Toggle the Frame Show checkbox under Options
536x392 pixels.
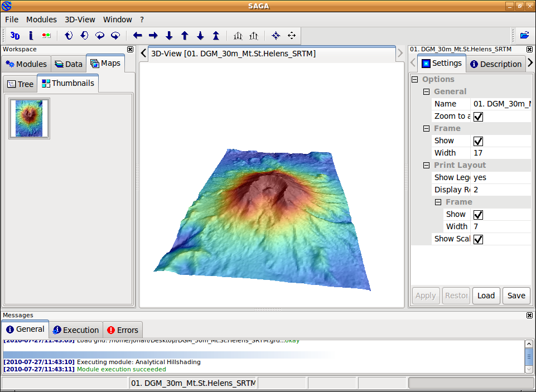click(478, 141)
